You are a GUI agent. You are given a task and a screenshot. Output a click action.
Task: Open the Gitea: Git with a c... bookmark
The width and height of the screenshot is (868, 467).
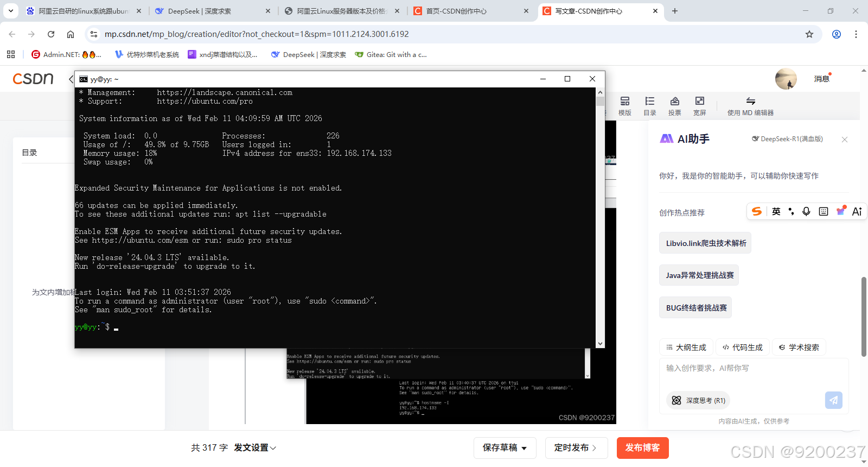(391, 54)
